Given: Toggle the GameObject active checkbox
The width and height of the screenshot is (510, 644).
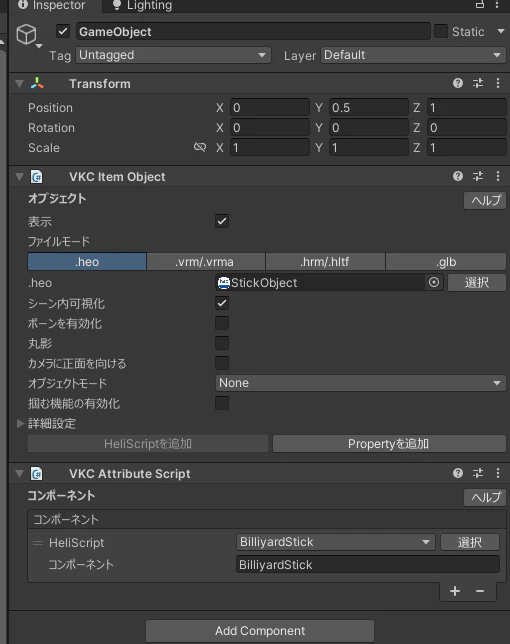Looking at the screenshot, I should click(x=63, y=31).
